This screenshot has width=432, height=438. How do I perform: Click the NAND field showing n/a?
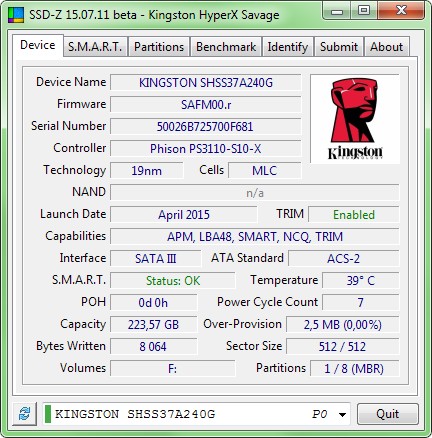255,193
